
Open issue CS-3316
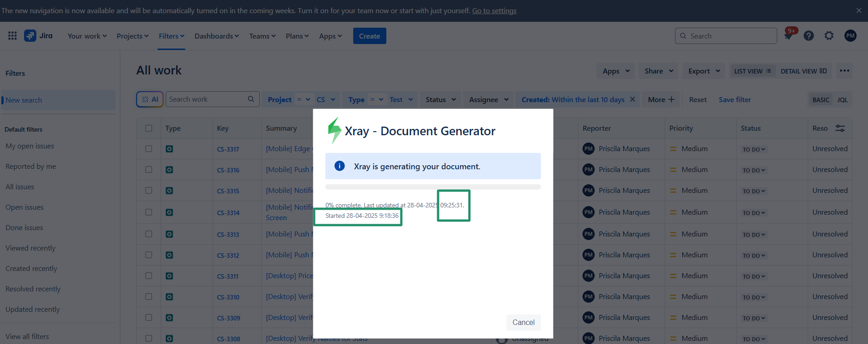click(228, 170)
